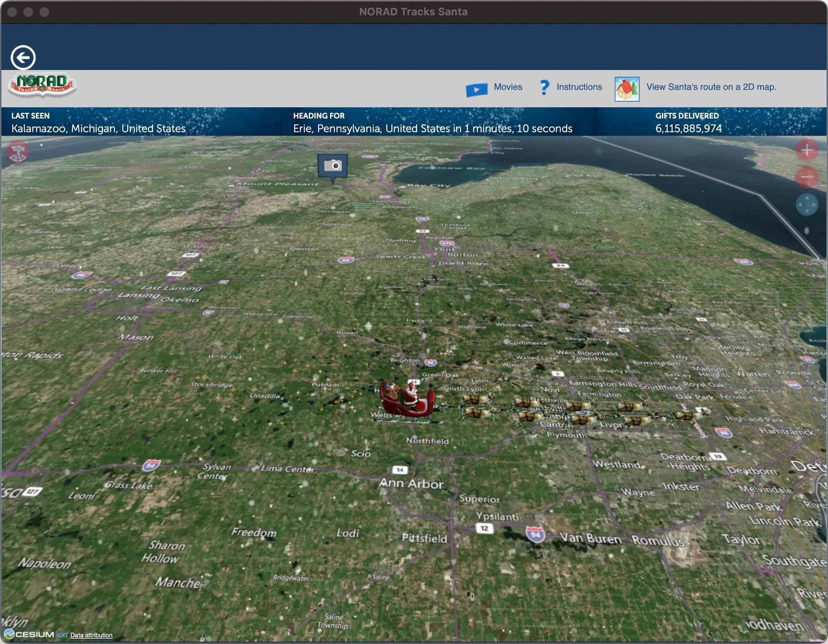Viewport: 828px width, 644px height.
Task: Click the Erie, Pennsylvania heading for text
Action: 433,128
